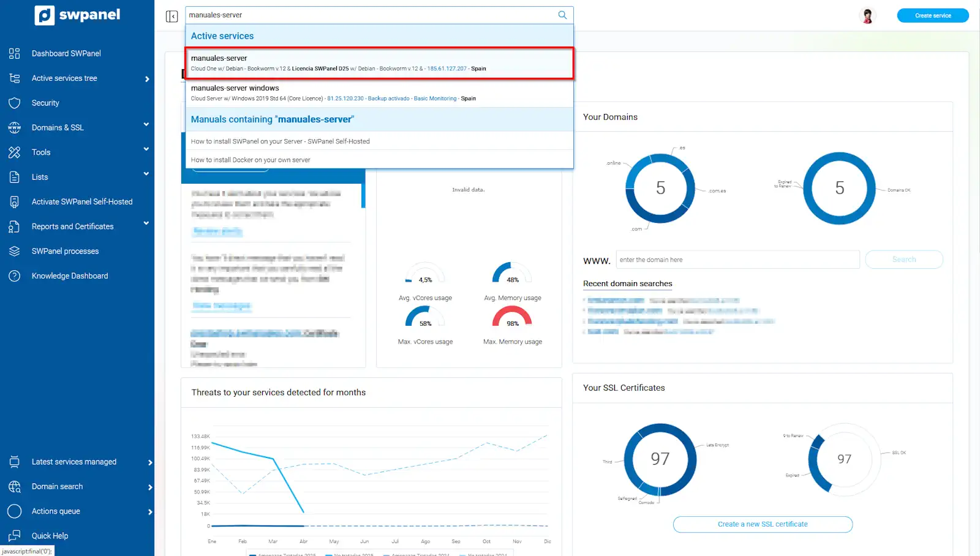
Task: Click the Domains OK donut chart
Action: (840, 188)
